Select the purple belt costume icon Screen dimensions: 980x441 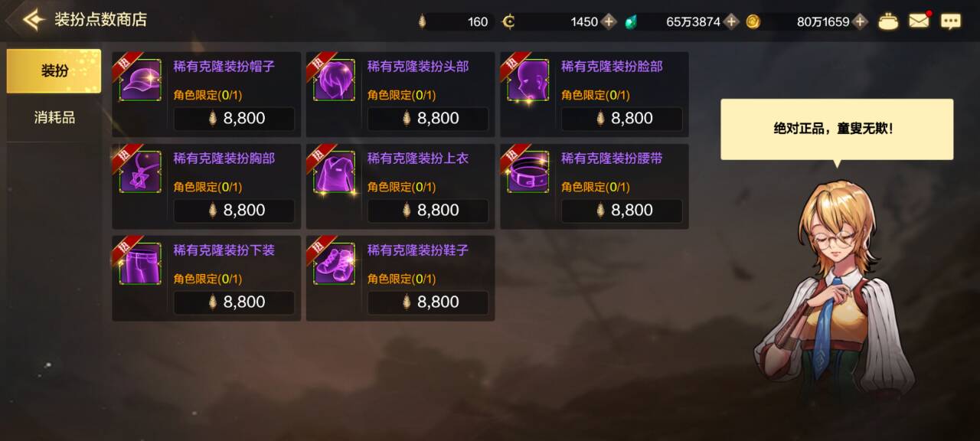(528, 172)
